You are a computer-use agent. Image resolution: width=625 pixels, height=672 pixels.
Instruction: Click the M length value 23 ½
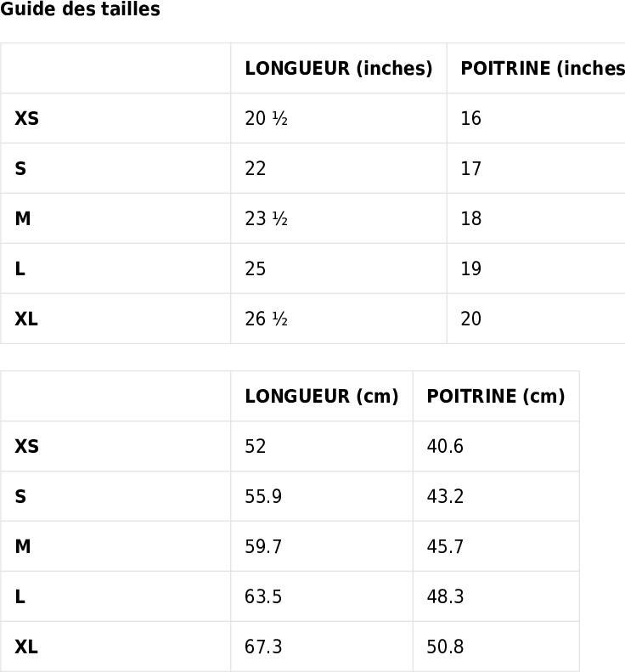point(266,218)
